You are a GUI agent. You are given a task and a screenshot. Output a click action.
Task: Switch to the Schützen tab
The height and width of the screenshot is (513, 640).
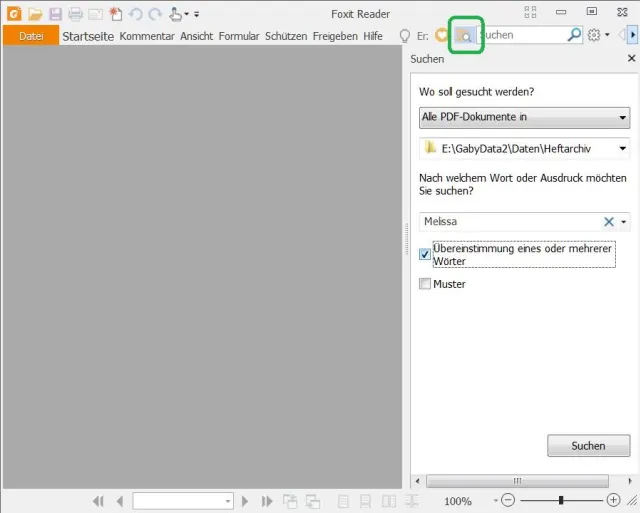tap(286, 36)
